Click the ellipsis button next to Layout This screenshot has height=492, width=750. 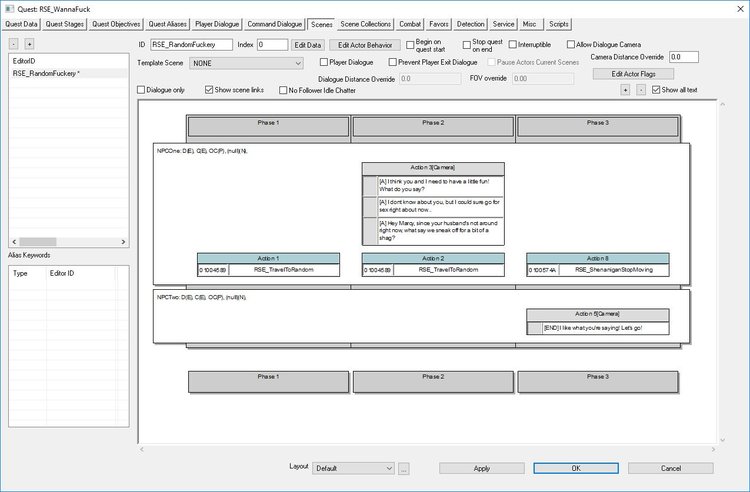coord(404,469)
